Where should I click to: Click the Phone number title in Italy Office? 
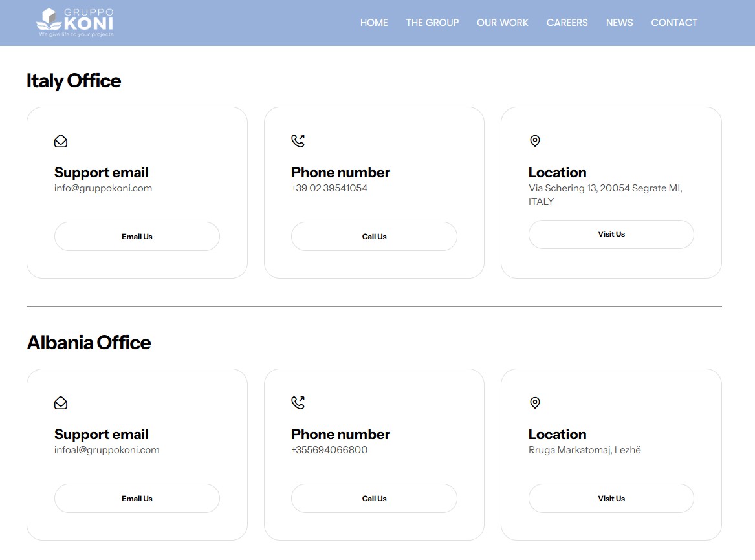pos(340,172)
